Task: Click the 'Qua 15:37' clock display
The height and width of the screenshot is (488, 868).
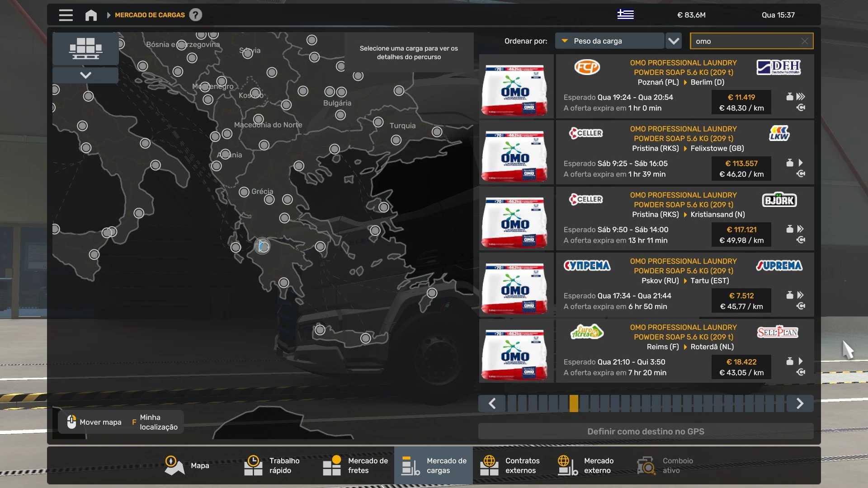Action: pos(778,15)
